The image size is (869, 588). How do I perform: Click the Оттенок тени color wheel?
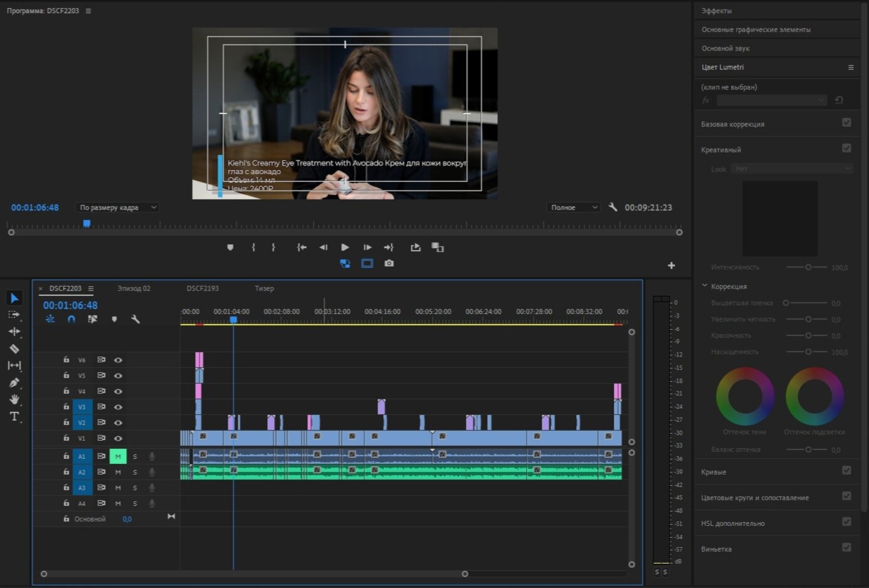[745, 396]
